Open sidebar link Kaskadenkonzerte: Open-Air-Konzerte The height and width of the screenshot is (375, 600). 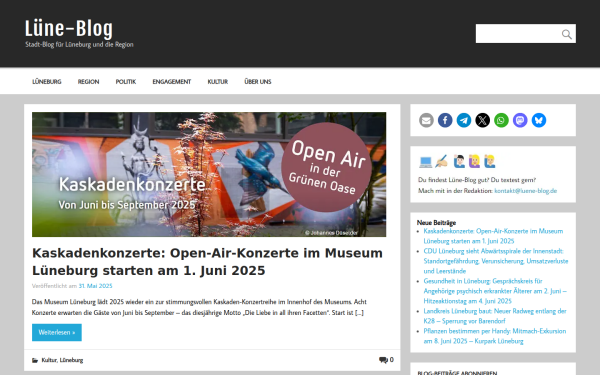pyautogui.click(x=493, y=236)
